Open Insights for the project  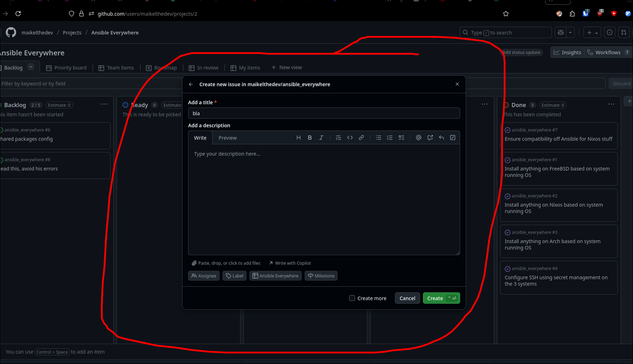point(567,52)
